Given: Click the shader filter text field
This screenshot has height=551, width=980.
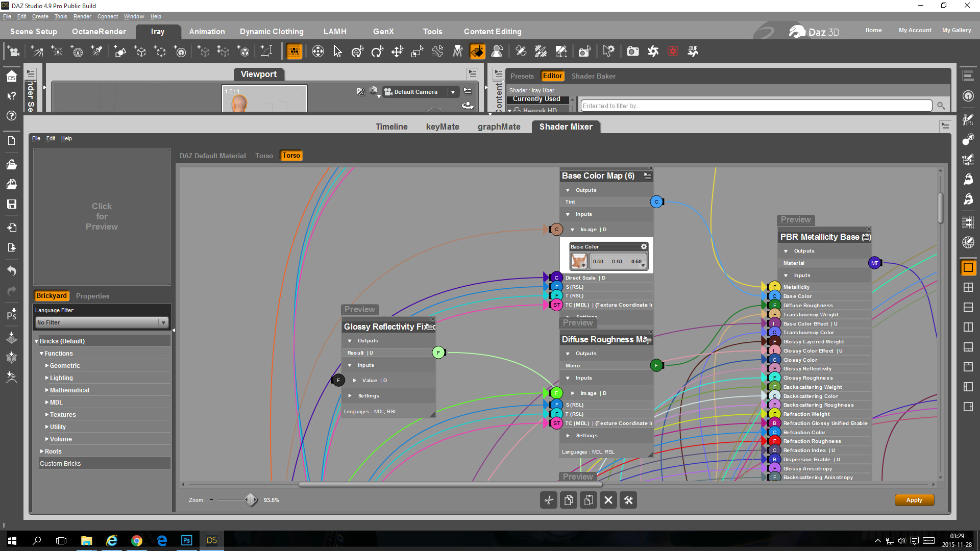Looking at the screenshot, I should pos(756,106).
